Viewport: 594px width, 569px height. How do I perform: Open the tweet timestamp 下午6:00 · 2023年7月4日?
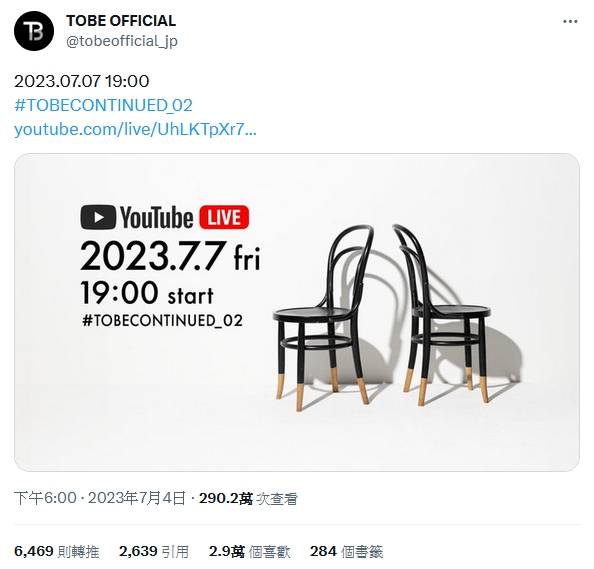(100, 498)
